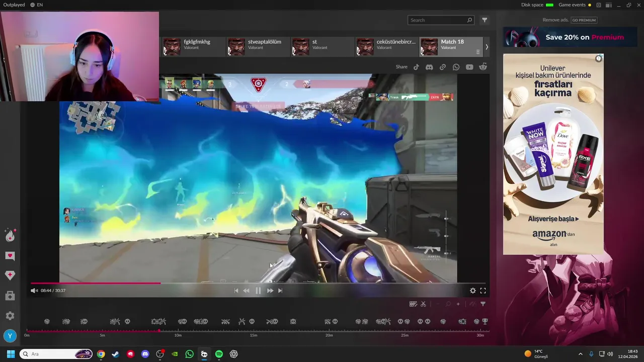
Task: Share clip to Discord
Action: pos(429,67)
